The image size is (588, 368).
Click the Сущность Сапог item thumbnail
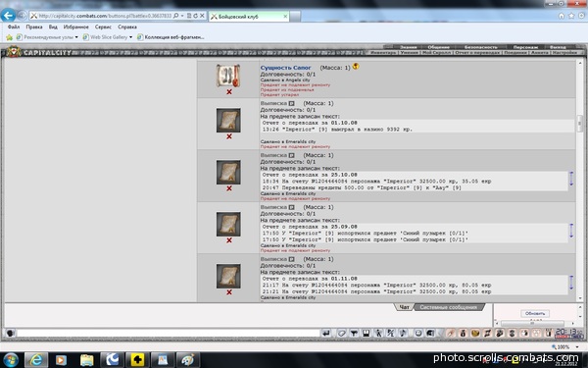[x=228, y=76]
